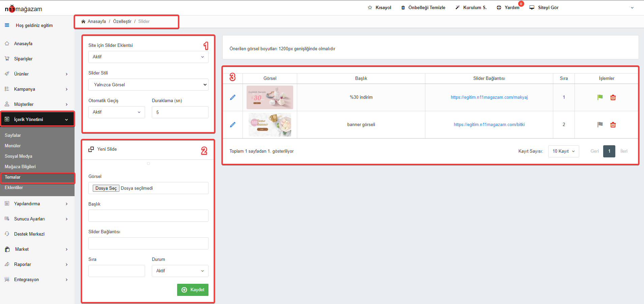This screenshot has height=304, width=644.
Task: Toggle the hamburger sidebar menu icon
Action: coord(7,25)
